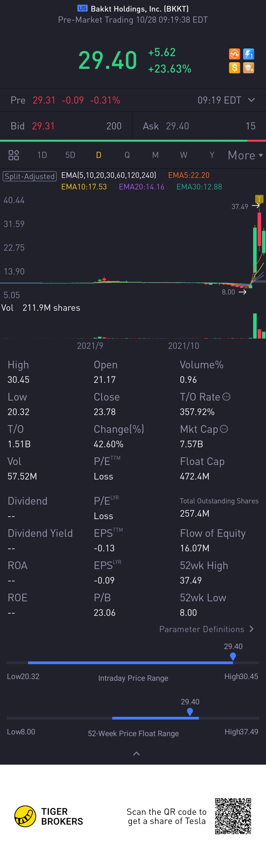The height and width of the screenshot is (868, 266).
Task: Select the M monthly chart tab
Action: pyautogui.click(x=155, y=155)
